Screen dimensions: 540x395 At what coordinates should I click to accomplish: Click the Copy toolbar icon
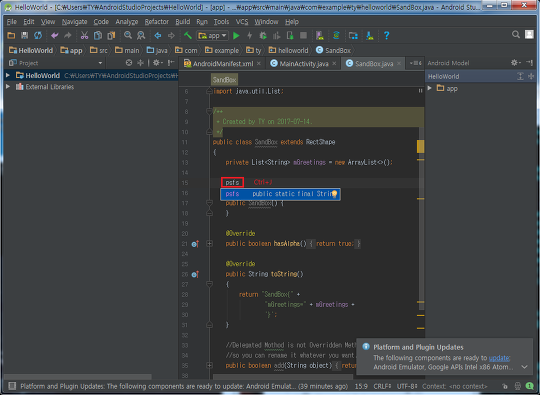[x=98, y=35]
